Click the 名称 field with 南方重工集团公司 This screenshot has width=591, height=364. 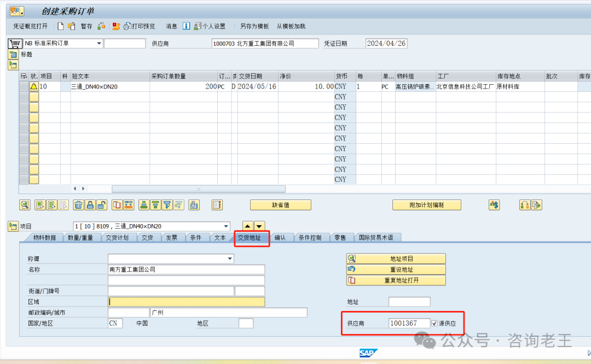[x=187, y=269]
